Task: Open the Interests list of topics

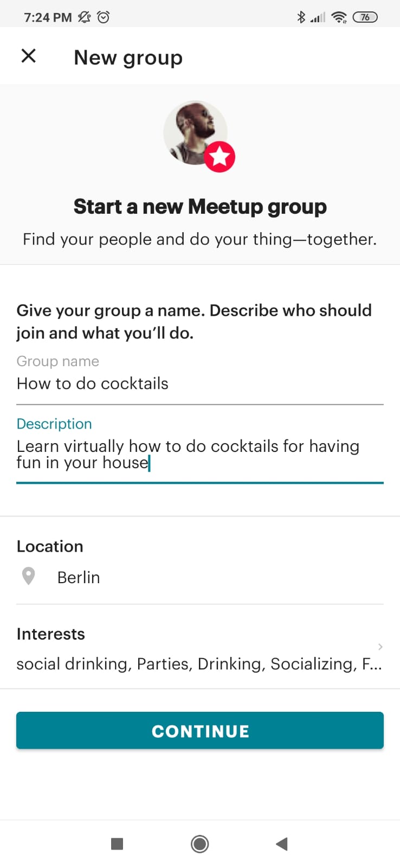Action: 198,663
